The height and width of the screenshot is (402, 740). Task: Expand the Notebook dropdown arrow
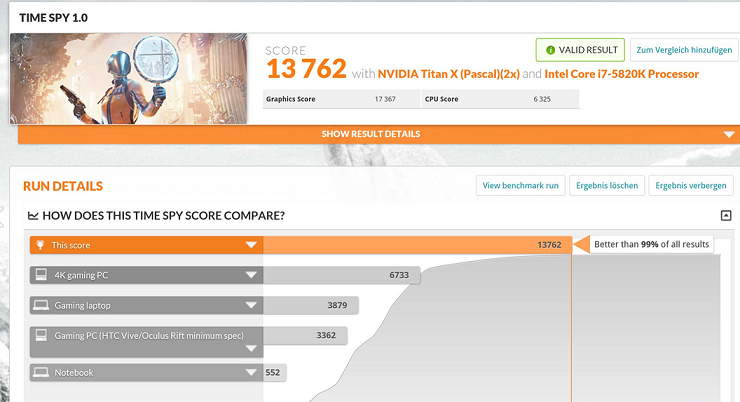(x=251, y=372)
